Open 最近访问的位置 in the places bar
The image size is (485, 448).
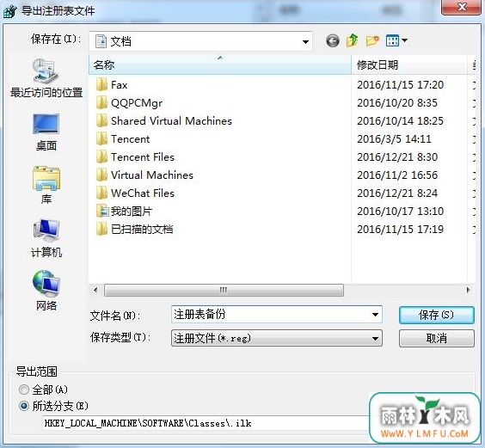pyautogui.click(x=46, y=78)
